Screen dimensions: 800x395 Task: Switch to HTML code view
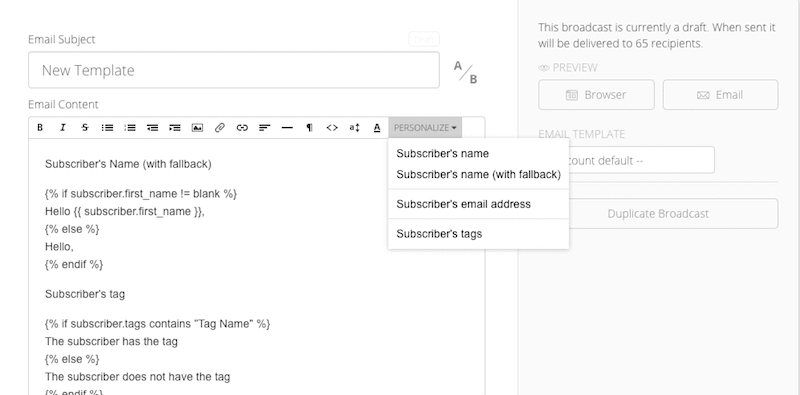click(x=332, y=128)
